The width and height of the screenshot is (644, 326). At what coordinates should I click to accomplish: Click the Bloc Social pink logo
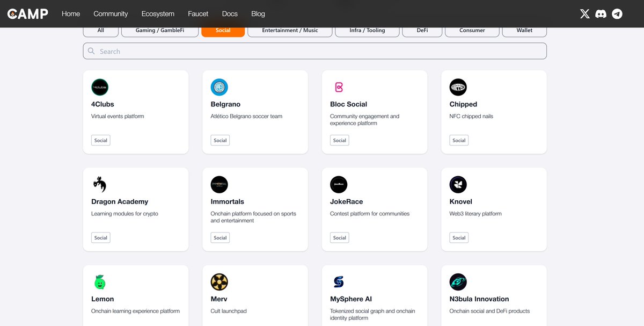[339, 87]
